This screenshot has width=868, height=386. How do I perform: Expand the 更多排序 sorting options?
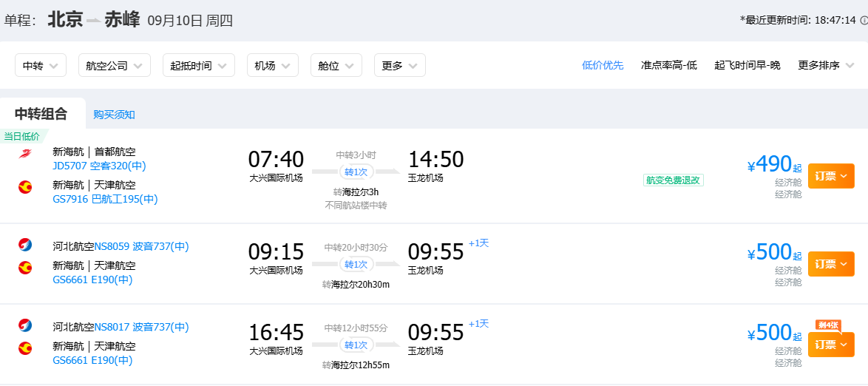(x=825, y=65)
